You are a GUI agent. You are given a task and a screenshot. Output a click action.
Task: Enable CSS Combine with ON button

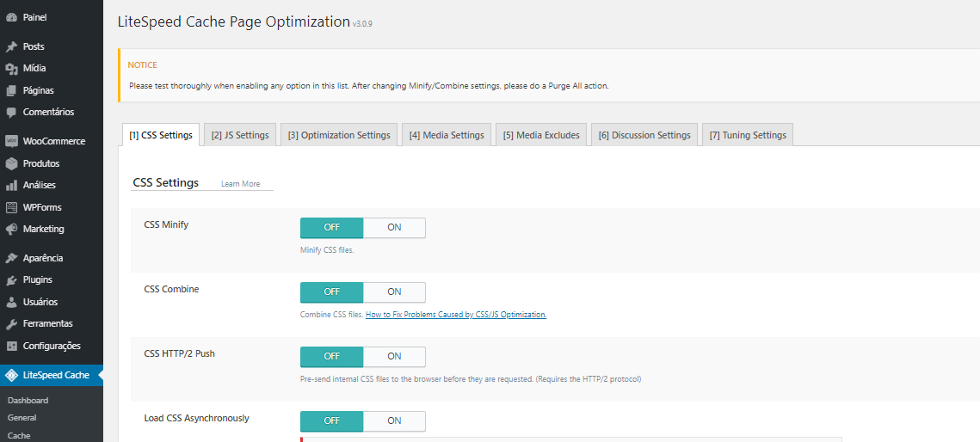[394, 292]
